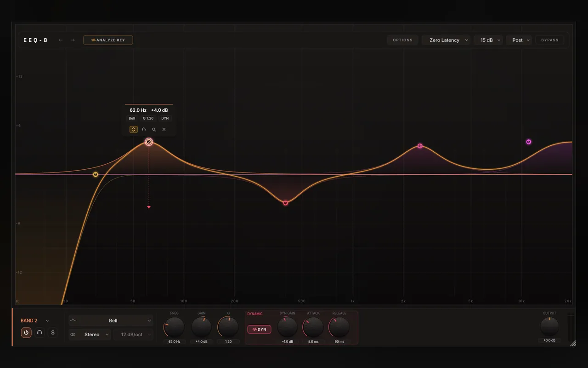Toggle Band 2 headphones audition button
The height and width of the screenshot is (368, 588).
[x=40, y=333]
